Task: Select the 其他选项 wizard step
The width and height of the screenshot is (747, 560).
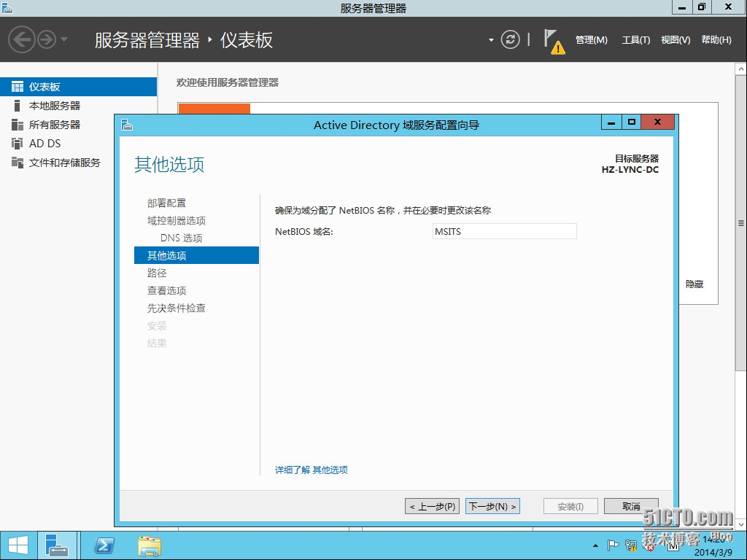Action: 196,255
